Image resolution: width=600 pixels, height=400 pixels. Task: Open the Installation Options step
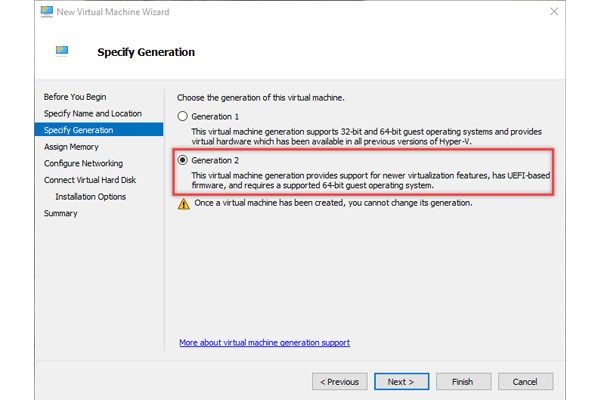(91, 196)
